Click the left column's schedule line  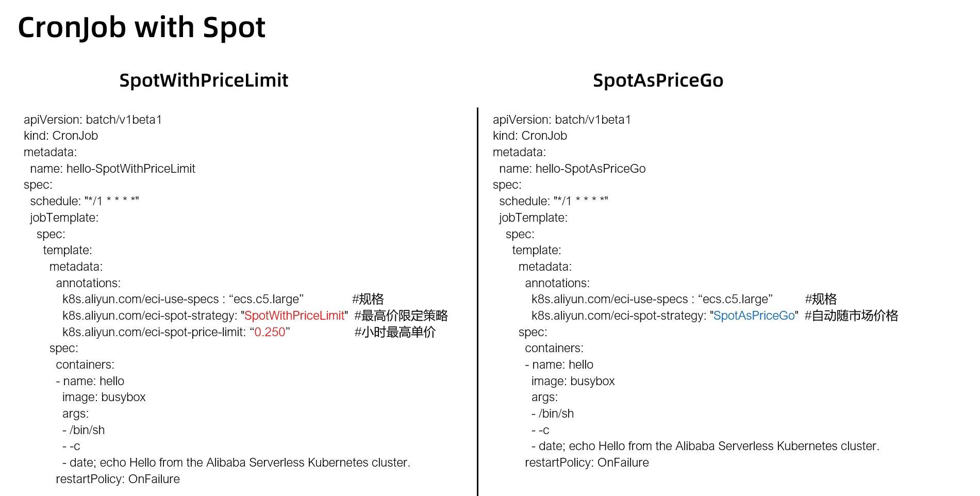click(85, 201)
